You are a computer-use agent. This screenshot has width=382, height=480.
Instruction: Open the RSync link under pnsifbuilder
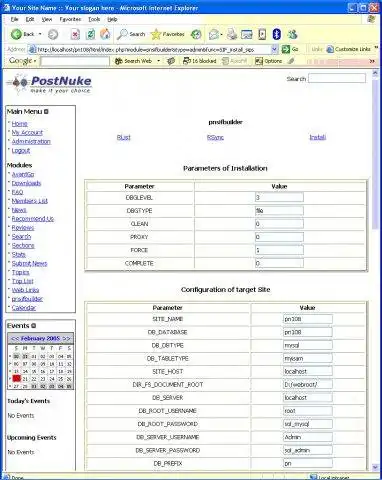pos(215,137)
